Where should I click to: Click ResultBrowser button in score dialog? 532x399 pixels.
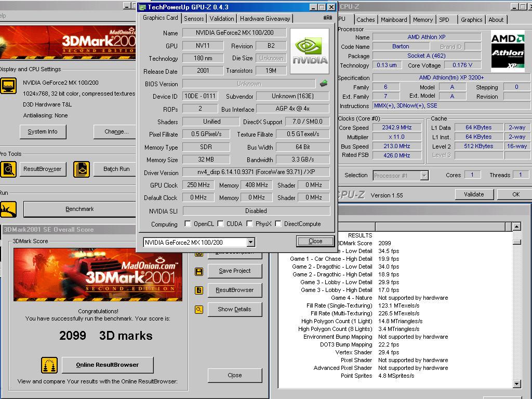[x=235, y=290]
